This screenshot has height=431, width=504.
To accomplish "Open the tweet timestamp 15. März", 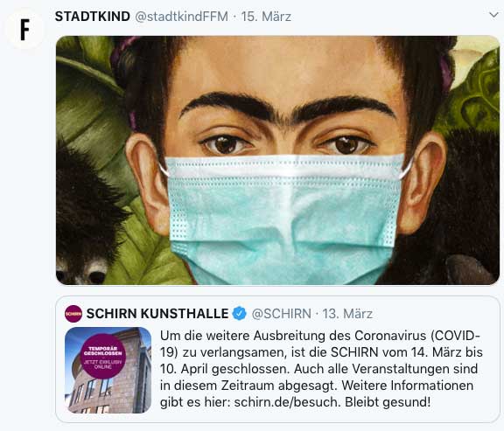I will (x=266, y=17).
